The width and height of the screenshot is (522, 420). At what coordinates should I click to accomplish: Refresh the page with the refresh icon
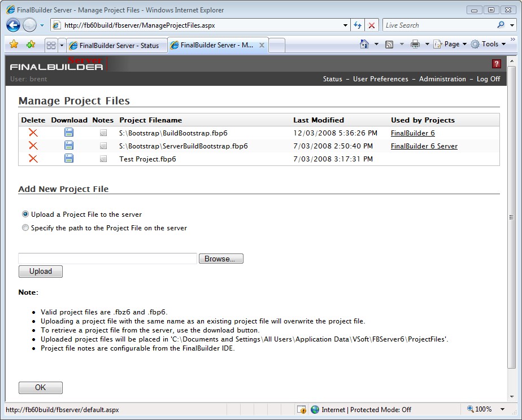click(x=358, y=25)
